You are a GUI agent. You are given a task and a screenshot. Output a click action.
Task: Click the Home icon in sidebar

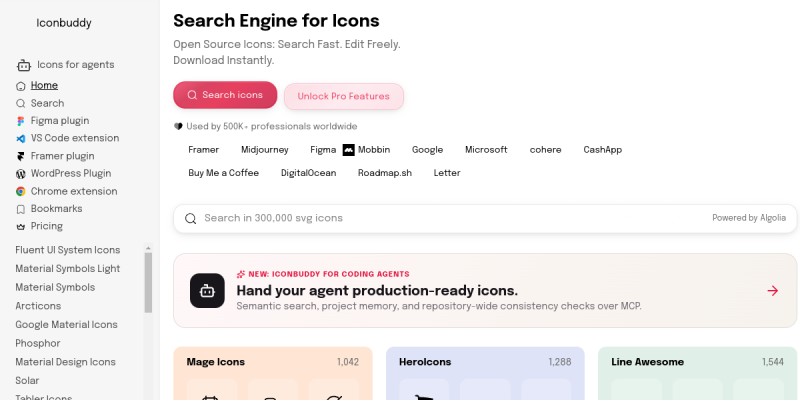(x=20, y=86)
